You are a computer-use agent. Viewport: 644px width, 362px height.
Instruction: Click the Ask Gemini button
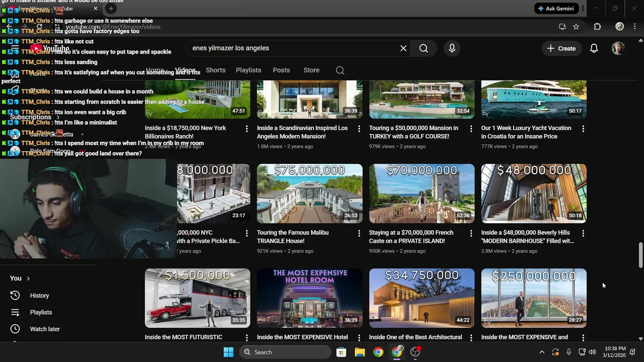tap(556, 9)
